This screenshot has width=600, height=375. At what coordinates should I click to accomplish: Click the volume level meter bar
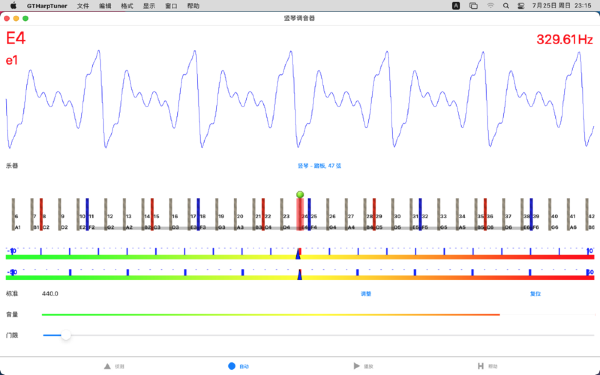click(x=271, y=315)
